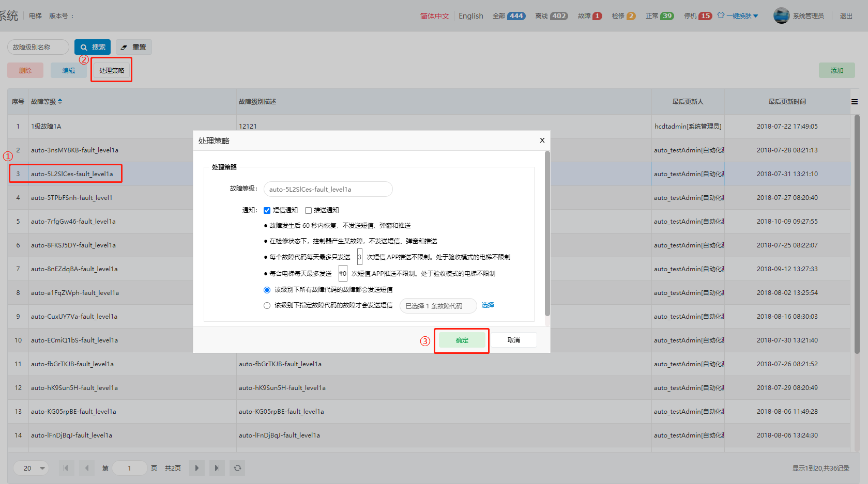Sort by 故障等级 column arrow

click(60, 101)
